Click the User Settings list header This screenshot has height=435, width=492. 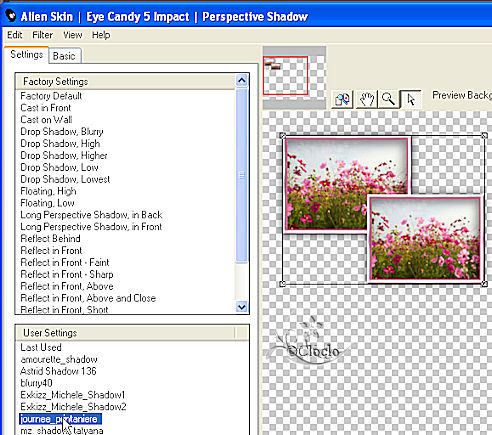pos(125,333)
